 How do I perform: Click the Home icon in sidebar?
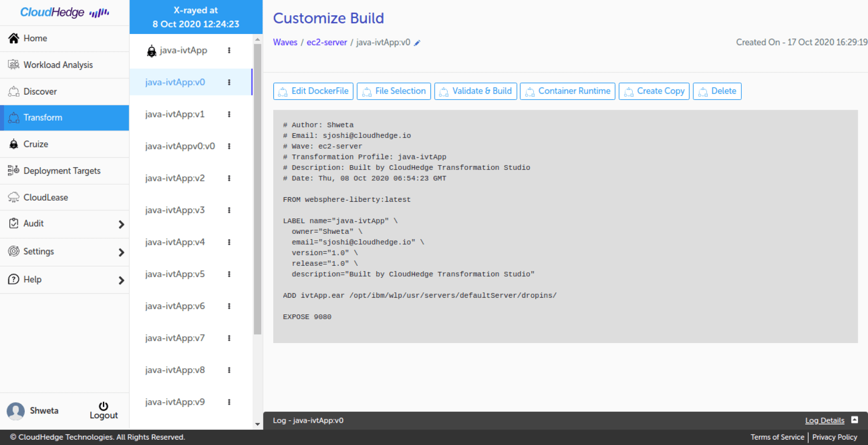14,38
